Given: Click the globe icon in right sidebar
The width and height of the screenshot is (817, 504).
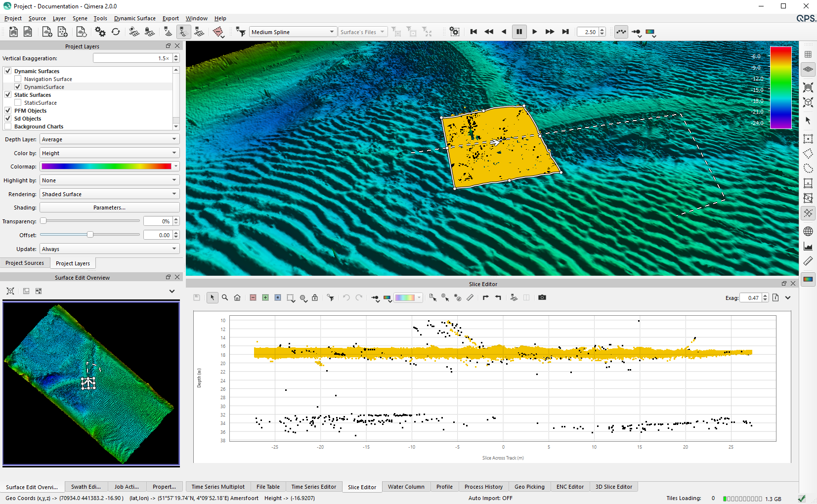Looking at the screenshot, I should pyautogui.click(x=808, y=231).
